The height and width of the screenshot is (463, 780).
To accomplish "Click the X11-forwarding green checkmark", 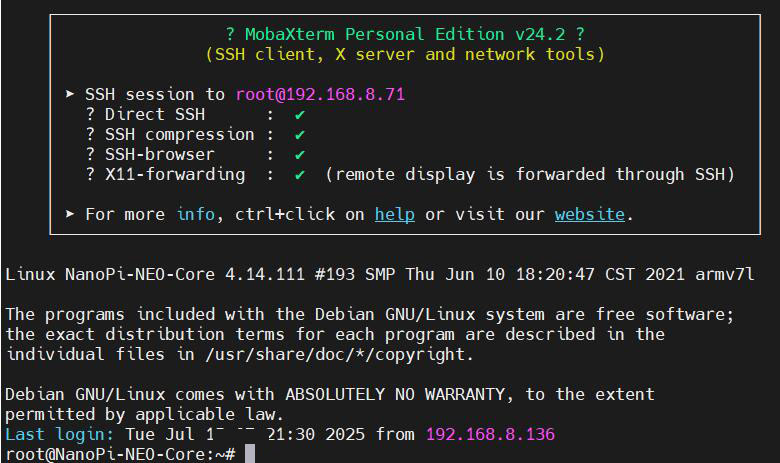I will [x=300, y=175].
